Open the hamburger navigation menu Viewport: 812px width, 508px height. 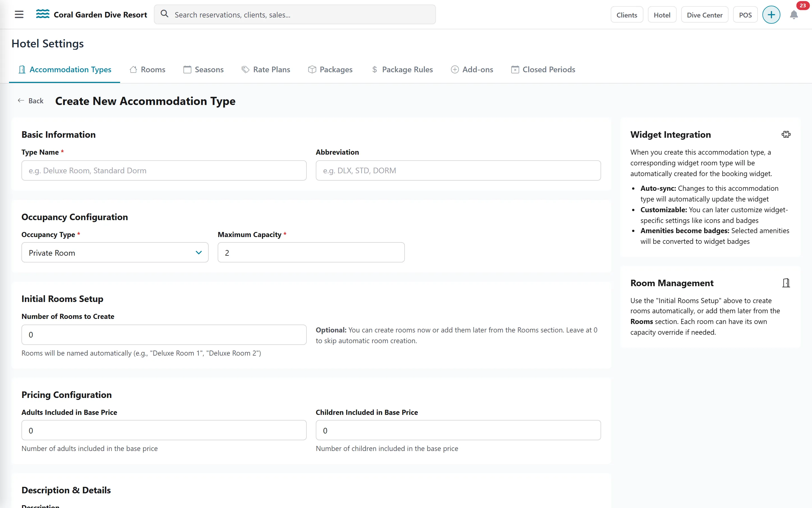point(19,14)
